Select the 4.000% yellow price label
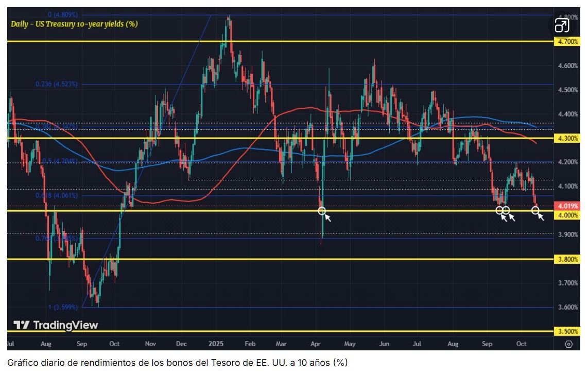 point(567,215)
